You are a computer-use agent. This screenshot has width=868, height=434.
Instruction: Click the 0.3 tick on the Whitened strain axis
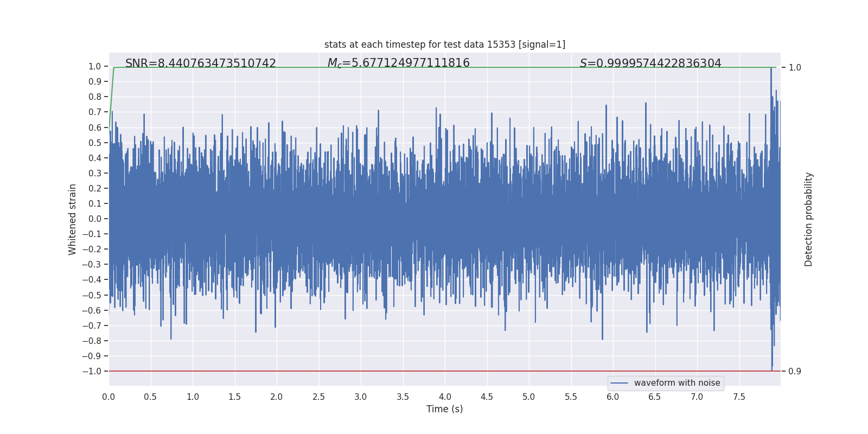[95, 173]
